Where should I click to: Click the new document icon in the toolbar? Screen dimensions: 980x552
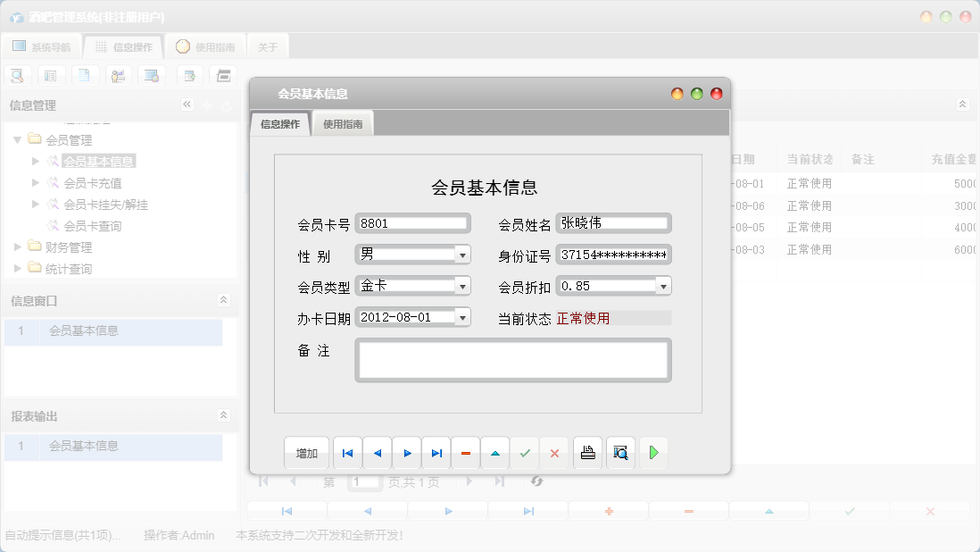pyautogui.click(x=85, y=75)
